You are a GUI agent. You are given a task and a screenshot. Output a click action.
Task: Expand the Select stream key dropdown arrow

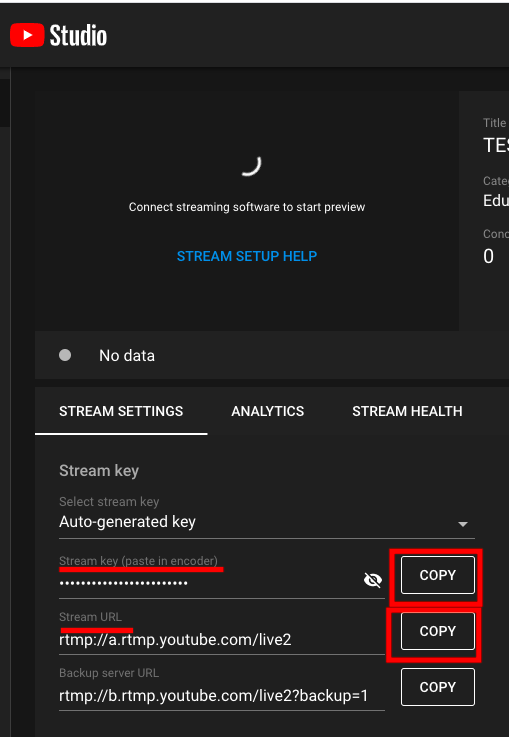[x=462, y=524]
